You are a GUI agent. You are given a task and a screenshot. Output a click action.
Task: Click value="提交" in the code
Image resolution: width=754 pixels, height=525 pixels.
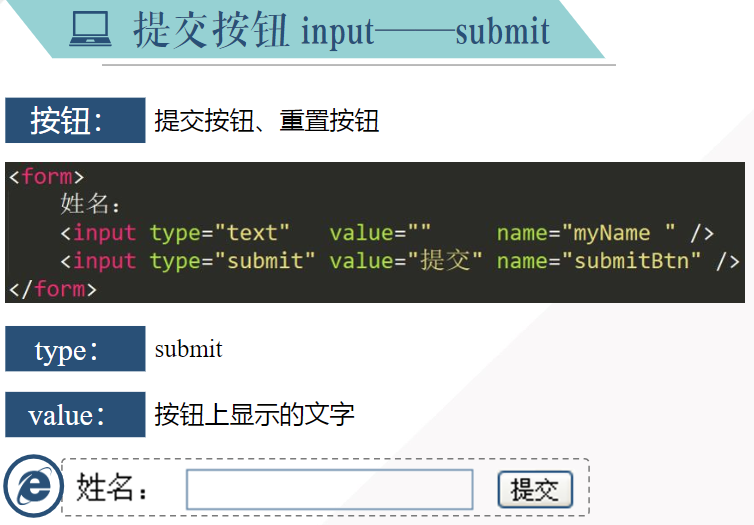(406, 261)
